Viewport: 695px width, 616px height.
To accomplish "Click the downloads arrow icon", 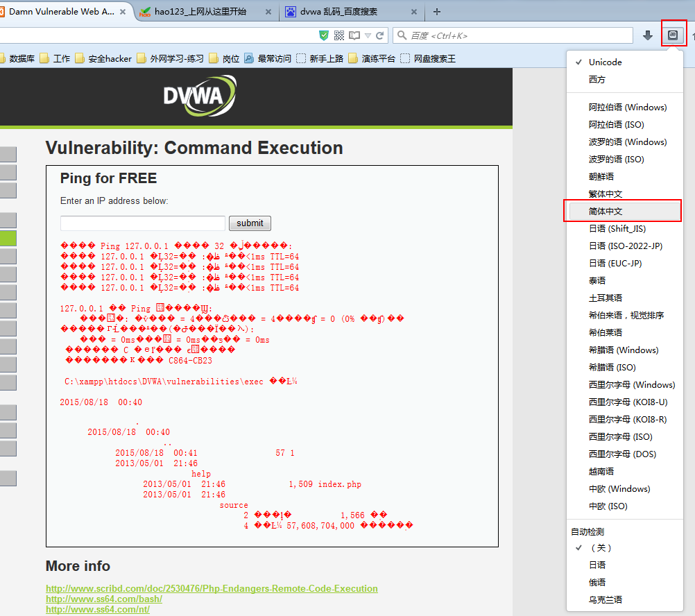I will click(x=648, y=35).
